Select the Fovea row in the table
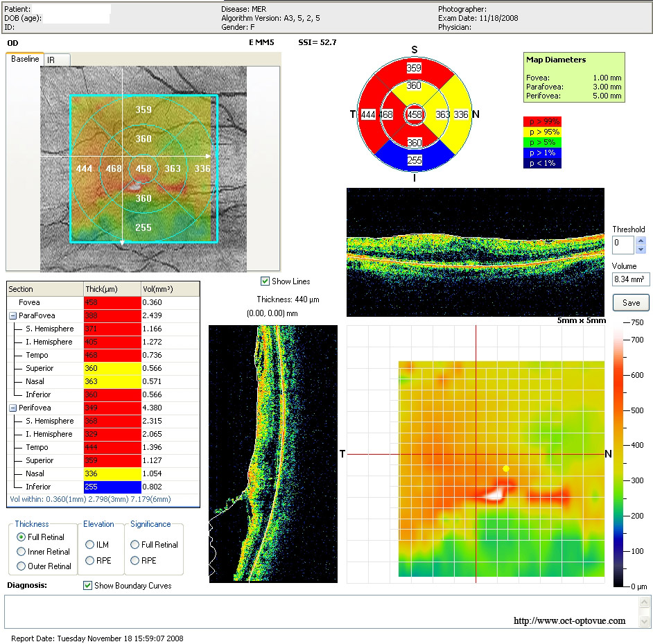Viewport: 653px width, 644px height. [x=103, y=302]
